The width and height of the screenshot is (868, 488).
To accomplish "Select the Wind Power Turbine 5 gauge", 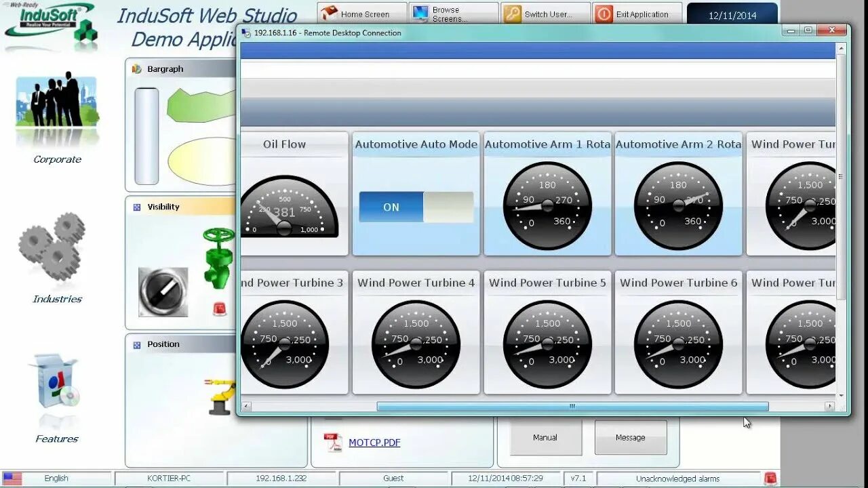I will point(547,344).
